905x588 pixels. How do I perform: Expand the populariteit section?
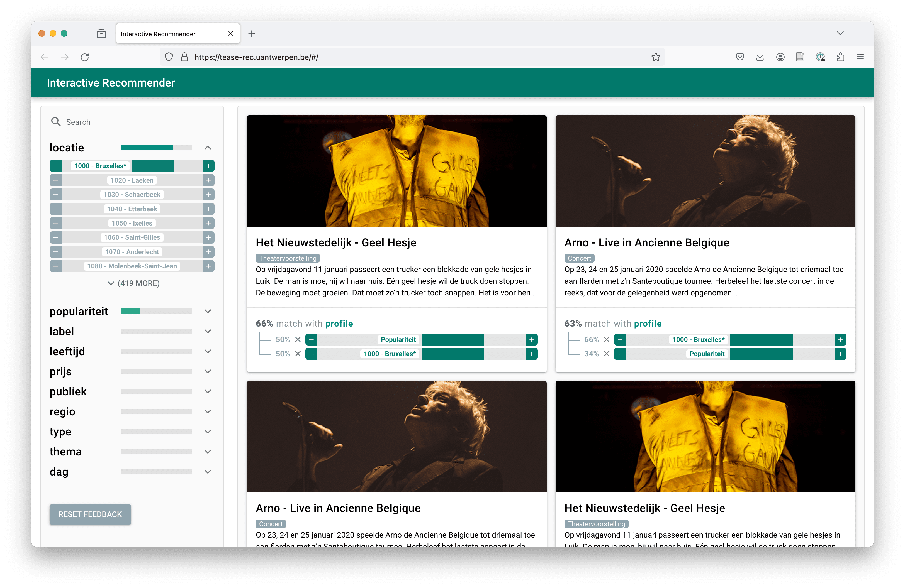coord(208,312)
